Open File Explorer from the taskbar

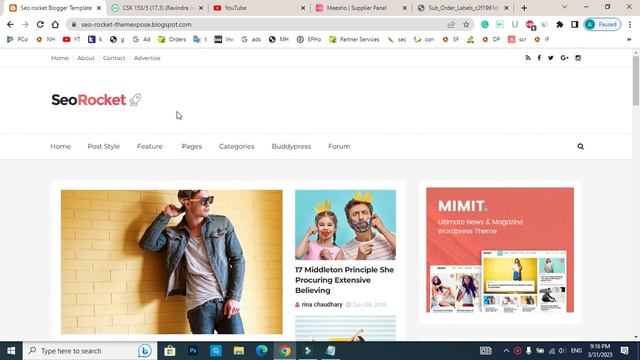point(239,351)
